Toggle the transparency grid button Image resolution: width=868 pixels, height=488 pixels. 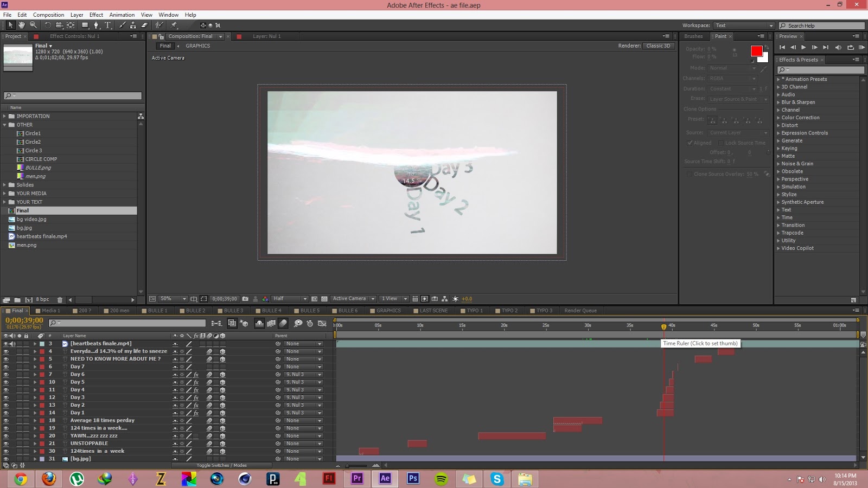pyautogui.click(x=324, y=299)
